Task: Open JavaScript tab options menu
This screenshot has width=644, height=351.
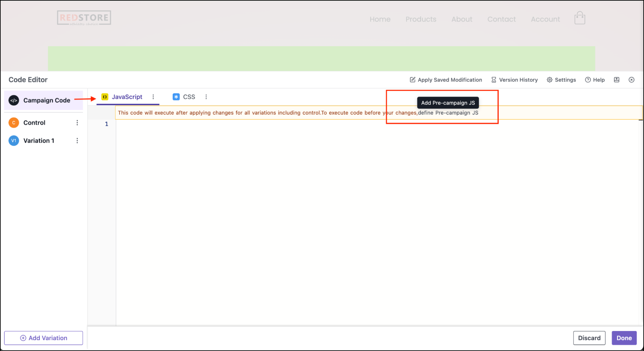Action: 153,97
